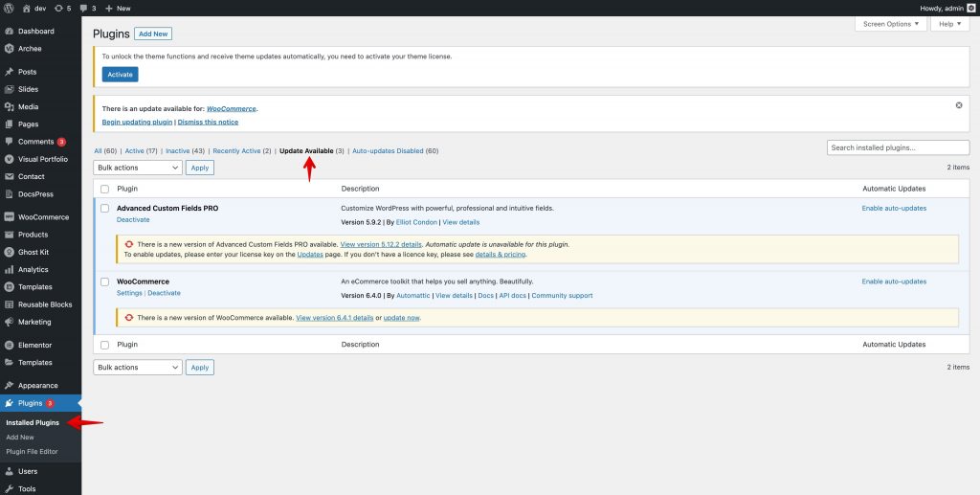Image resolution: width=980 pixels, height=495 pixels.
Task: Select the Update Available filter
Action: point(312,151)
